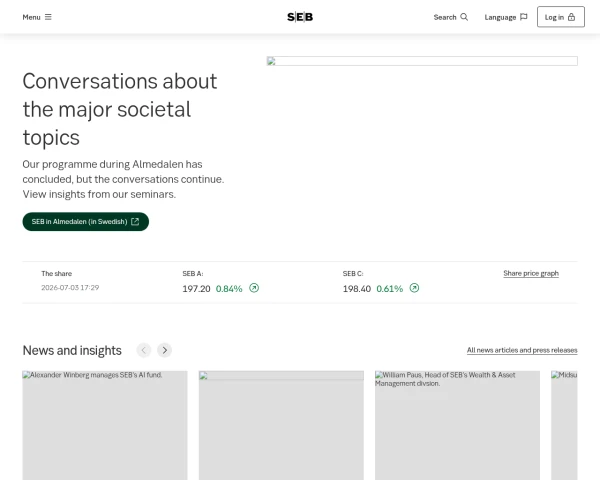Image resolution: width=600 pixels, height=480 pixels.
Task: Open the Language selector
Action: click(506, 17)
